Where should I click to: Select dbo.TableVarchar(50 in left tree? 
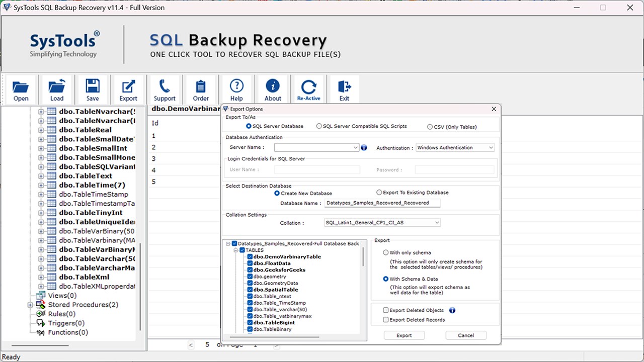click(97, 258)
